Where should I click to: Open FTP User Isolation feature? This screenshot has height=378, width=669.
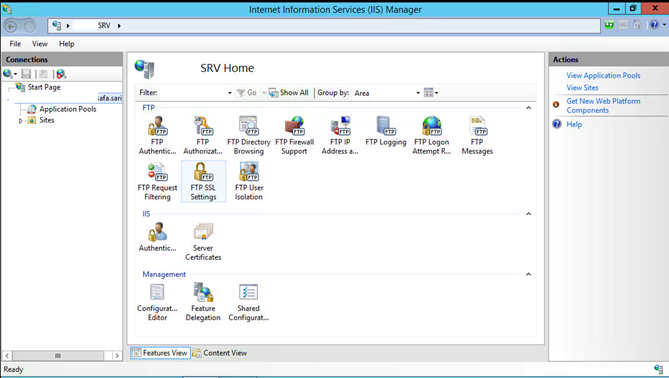pyautogui.click(x=249, y=181)
